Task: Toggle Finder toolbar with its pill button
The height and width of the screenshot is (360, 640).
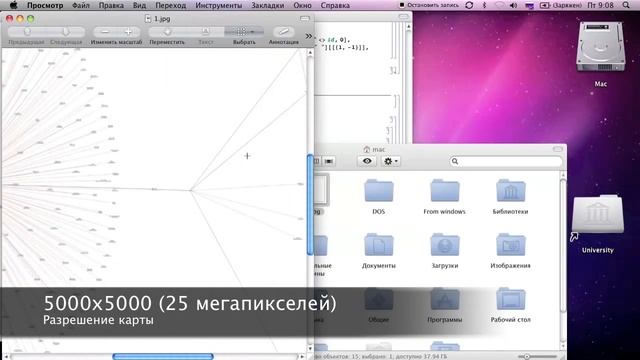Action: (x=558, y=149)
